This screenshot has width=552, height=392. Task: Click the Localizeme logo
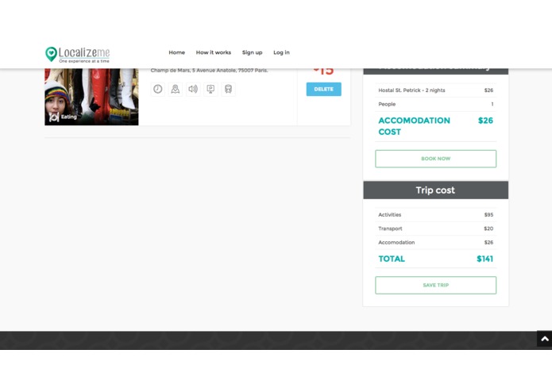[78, 55]
